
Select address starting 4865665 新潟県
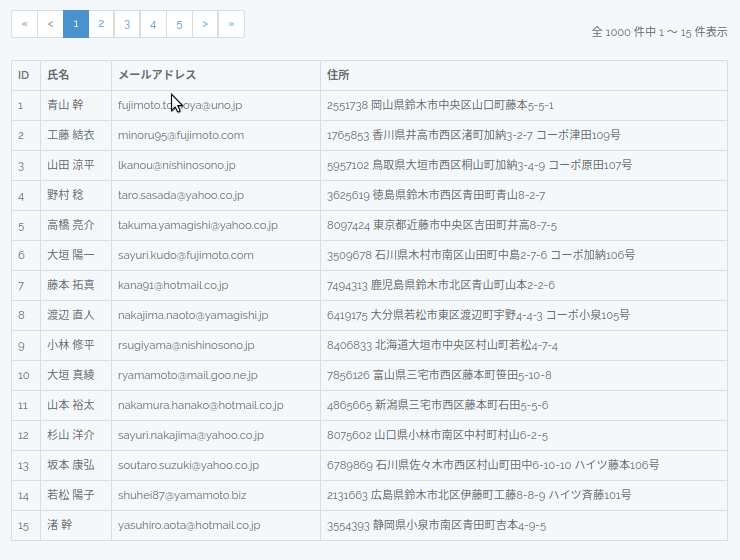(437, 405)
